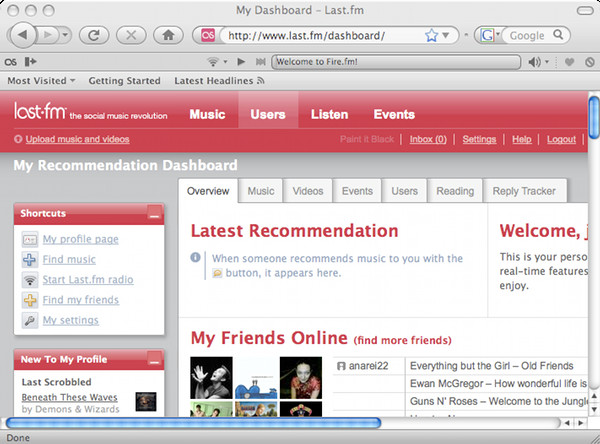Open the Getting Started bookmark

pyautogui.click(x=124, y=81)
